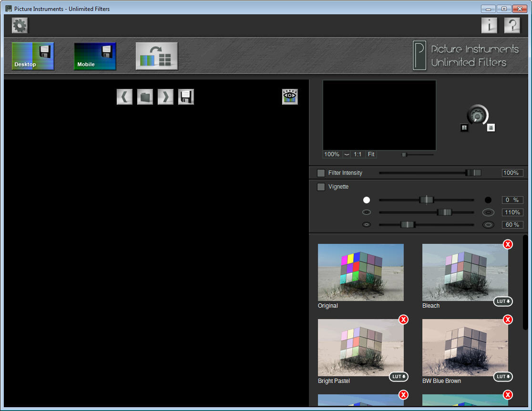
Task: Click the vignette 0 % value field
Action: coord(512,200)
